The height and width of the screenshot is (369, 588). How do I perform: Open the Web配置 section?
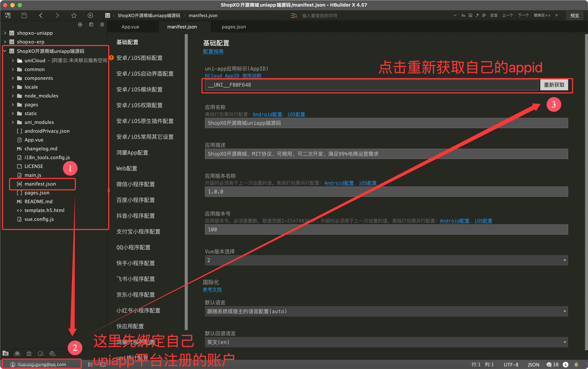[x=127, y=168]
